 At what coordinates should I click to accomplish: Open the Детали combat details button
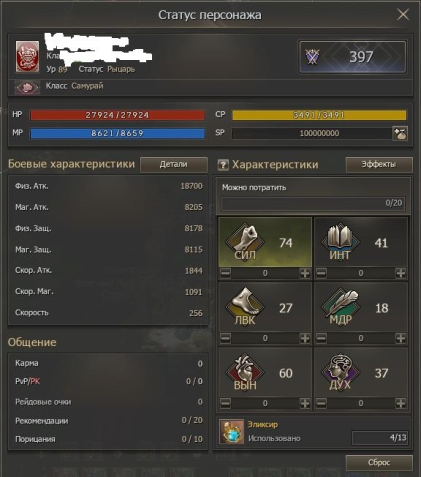tap(174, 165)
